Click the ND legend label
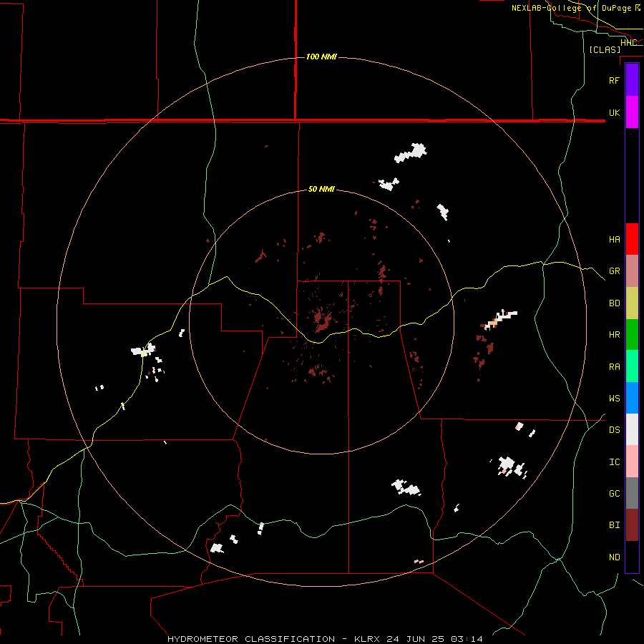Image resolution: width=644 pixels, height=644 pixels. point(614,557)
